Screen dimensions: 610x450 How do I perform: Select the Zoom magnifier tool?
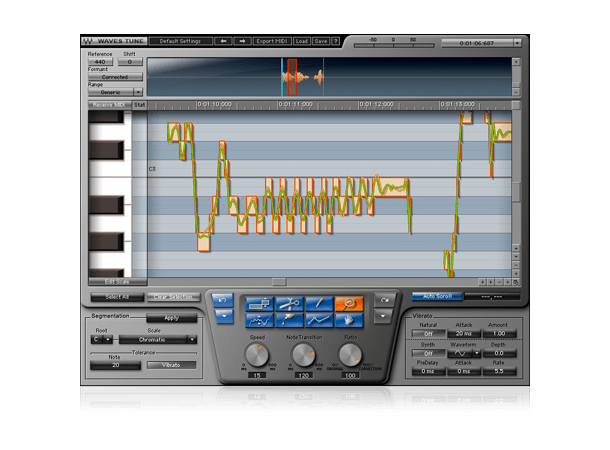point(349,304)
